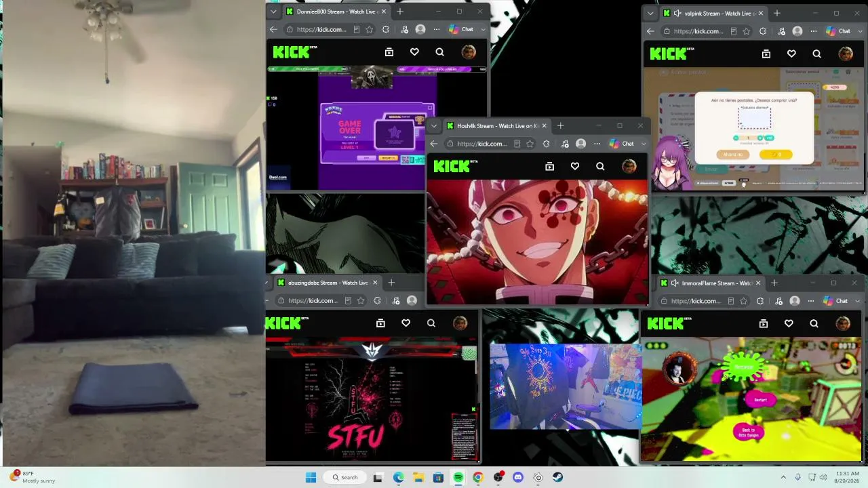Expand Copilot Chat dropdown in Donniee800 window
This screenshot has height=488, width=868.
(484, 30)
